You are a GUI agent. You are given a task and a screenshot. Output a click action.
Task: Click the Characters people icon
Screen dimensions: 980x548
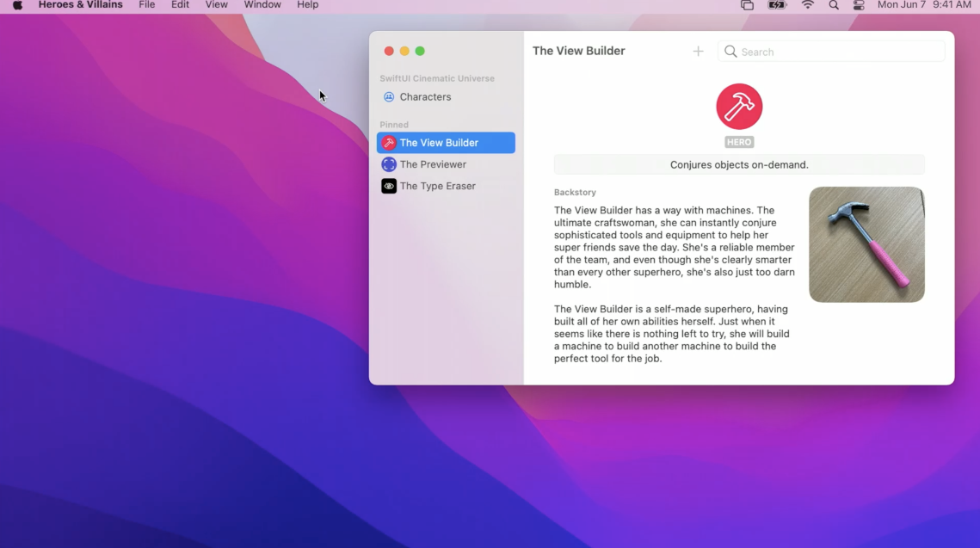[x=389, y=97]
